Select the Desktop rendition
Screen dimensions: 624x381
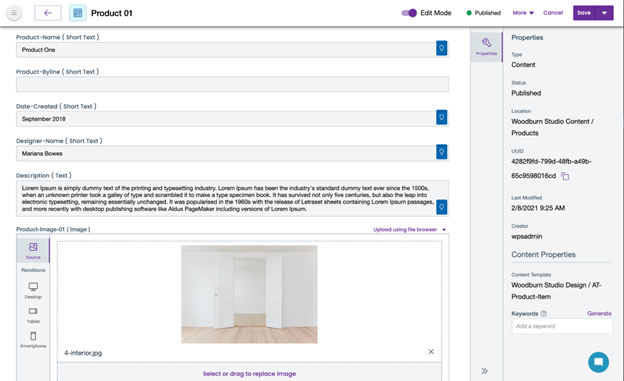(x=33, y=290)
